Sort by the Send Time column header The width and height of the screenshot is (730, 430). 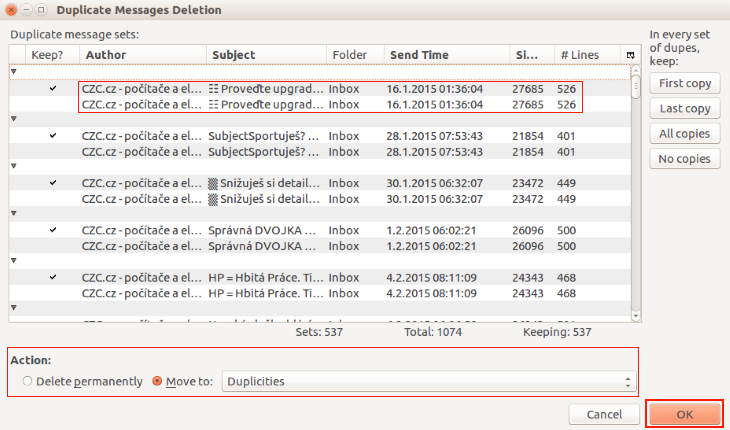[444, 55]
